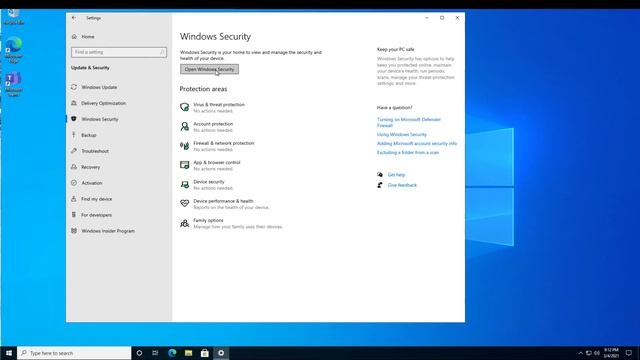Open Recovery settings in sidebar
Viewport: 640px width, 360px height.
pos(90,167)
